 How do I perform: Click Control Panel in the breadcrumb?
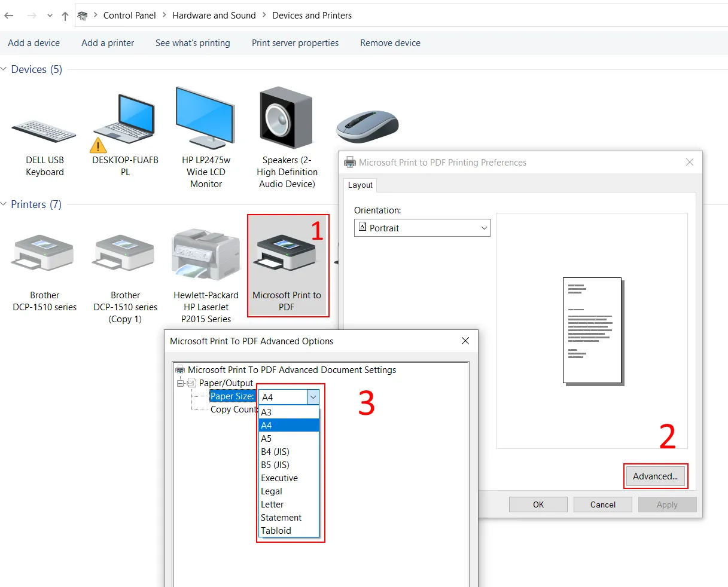129,16
